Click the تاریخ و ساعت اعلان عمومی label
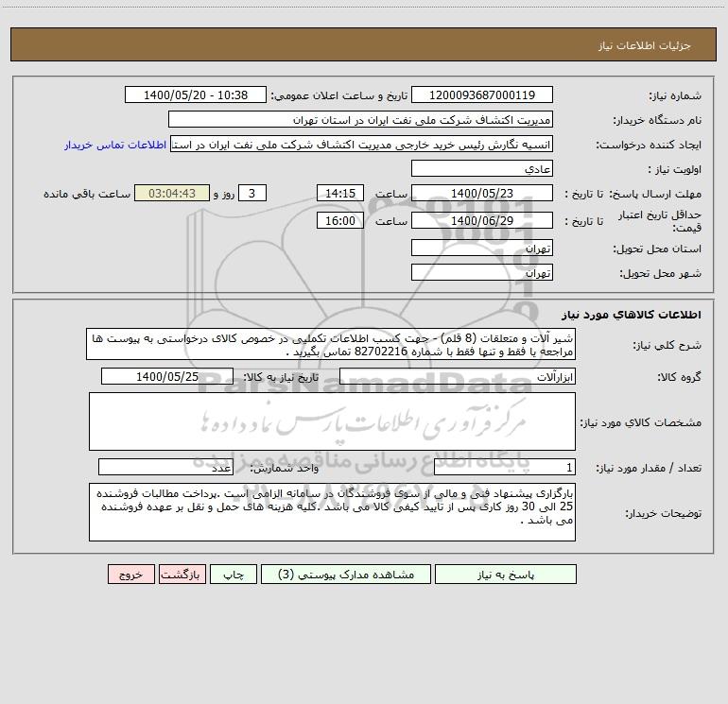Image resolution: width=728 pixels, height=704 pixels. click(x=339, y=95)
